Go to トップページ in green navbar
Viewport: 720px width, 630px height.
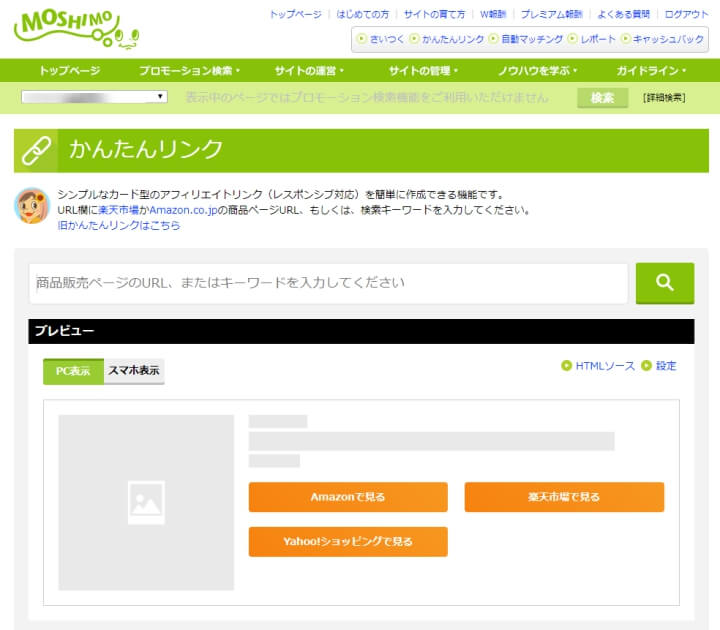point(70,71)
